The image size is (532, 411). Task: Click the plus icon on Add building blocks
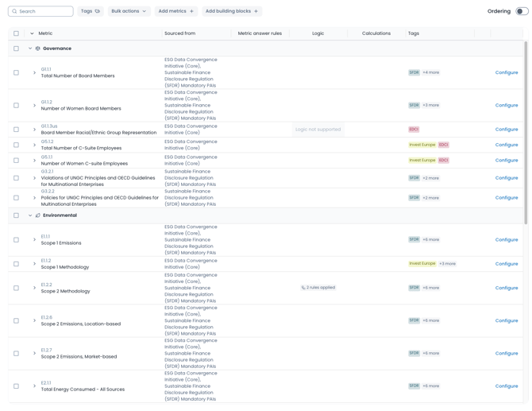[256, 11]
